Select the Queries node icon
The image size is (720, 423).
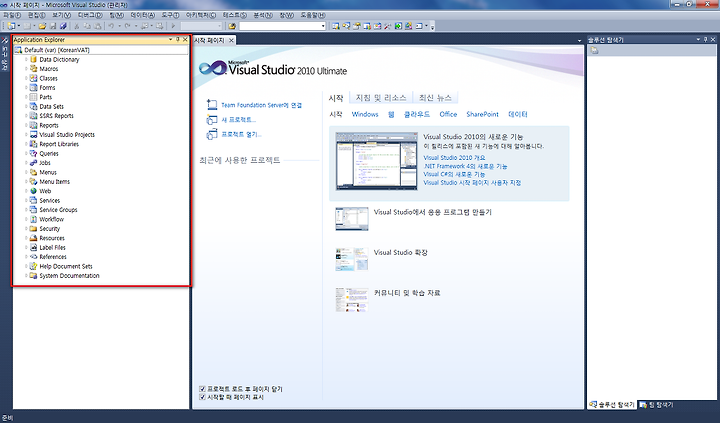click(x=33, y=153)
